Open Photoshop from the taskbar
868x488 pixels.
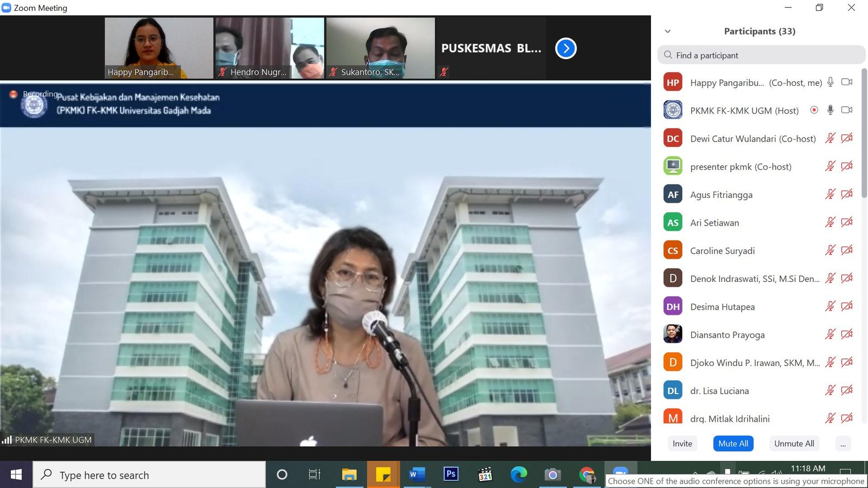tap(451, 474)
